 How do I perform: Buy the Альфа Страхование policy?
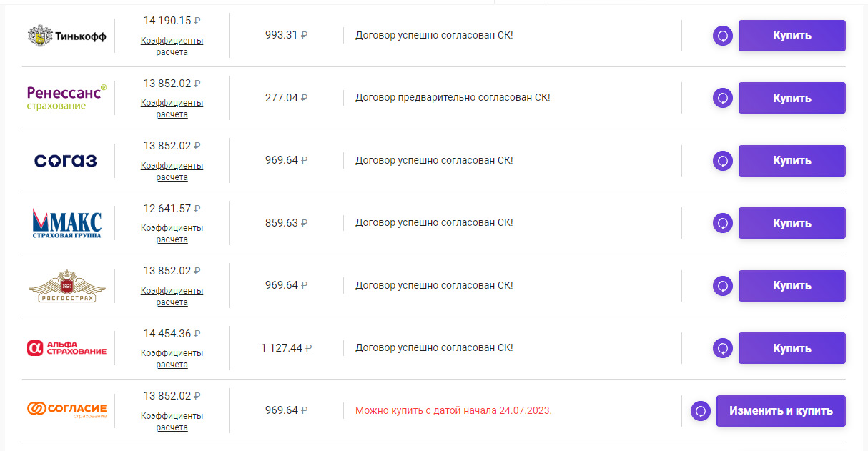coord(791,349)
